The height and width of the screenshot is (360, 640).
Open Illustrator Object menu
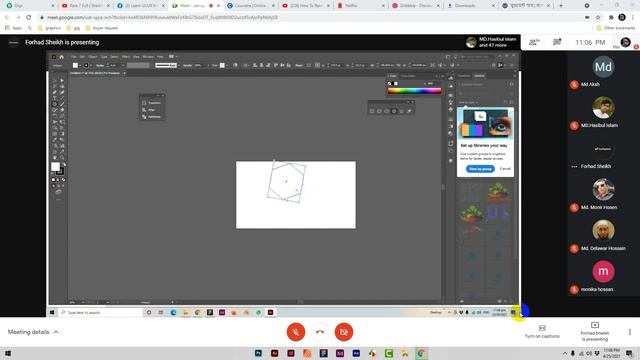point(93,57)
